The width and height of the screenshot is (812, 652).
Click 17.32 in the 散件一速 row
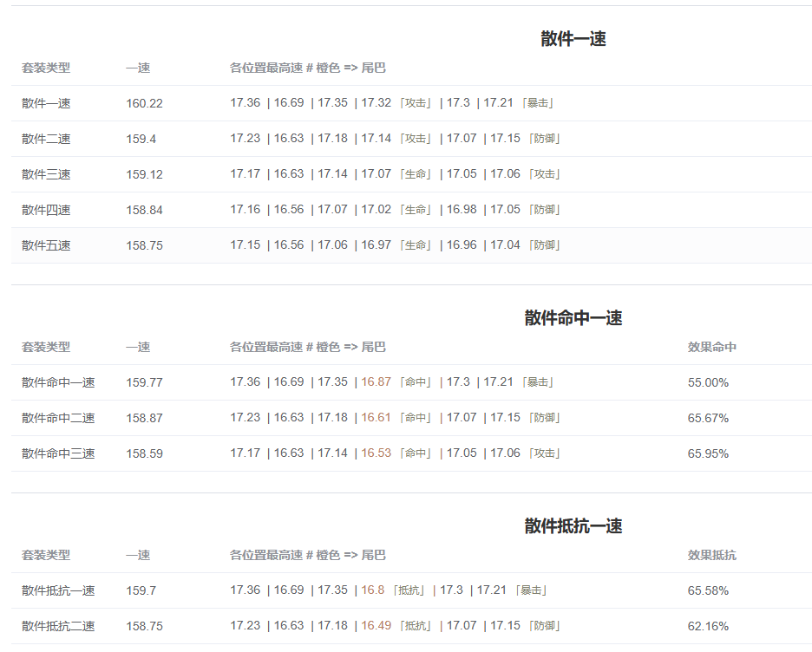(376, 103)
